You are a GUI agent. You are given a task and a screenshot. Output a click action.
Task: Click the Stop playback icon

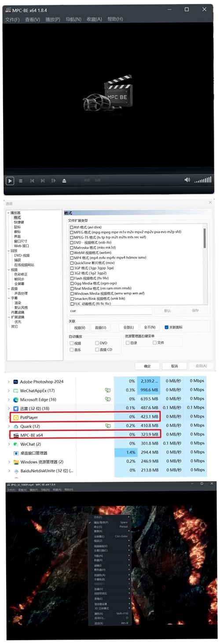click(21, 181)
